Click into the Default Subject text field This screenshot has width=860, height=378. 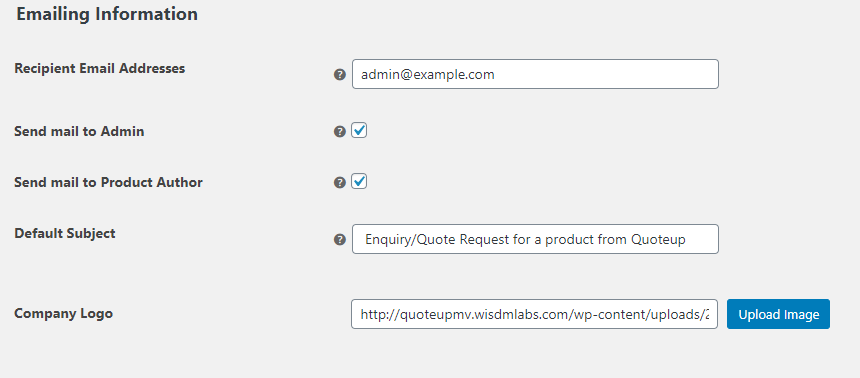coord(535,239)
